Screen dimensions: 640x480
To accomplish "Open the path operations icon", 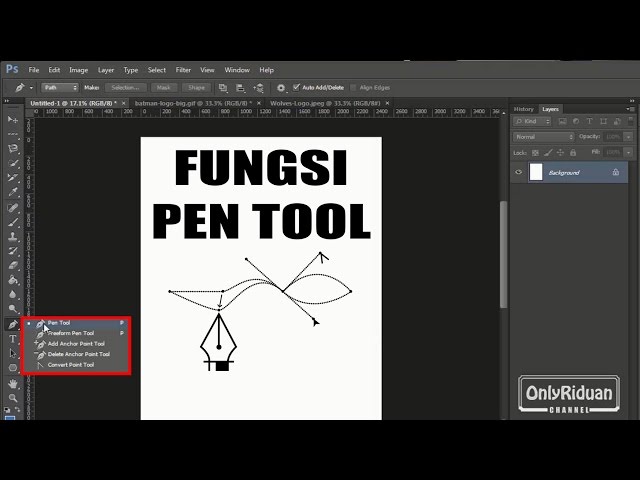I will [x=223, y=88].
